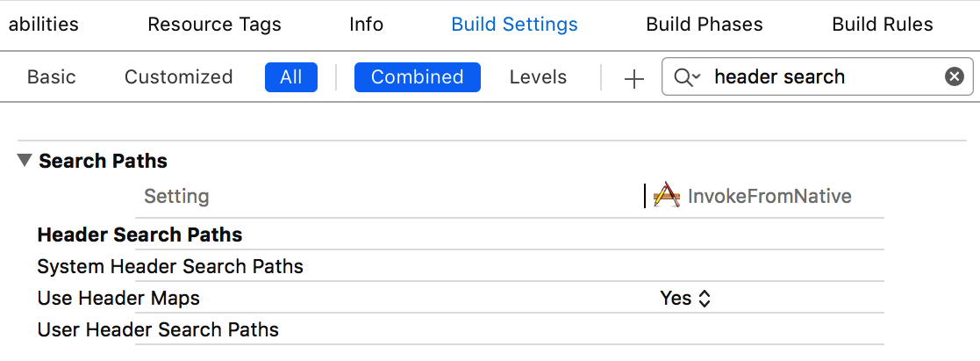Image resolution: width=980 pixels, height=361 pixels.
Task: Open the search magnifier options menu
Action: click(687, 77)
